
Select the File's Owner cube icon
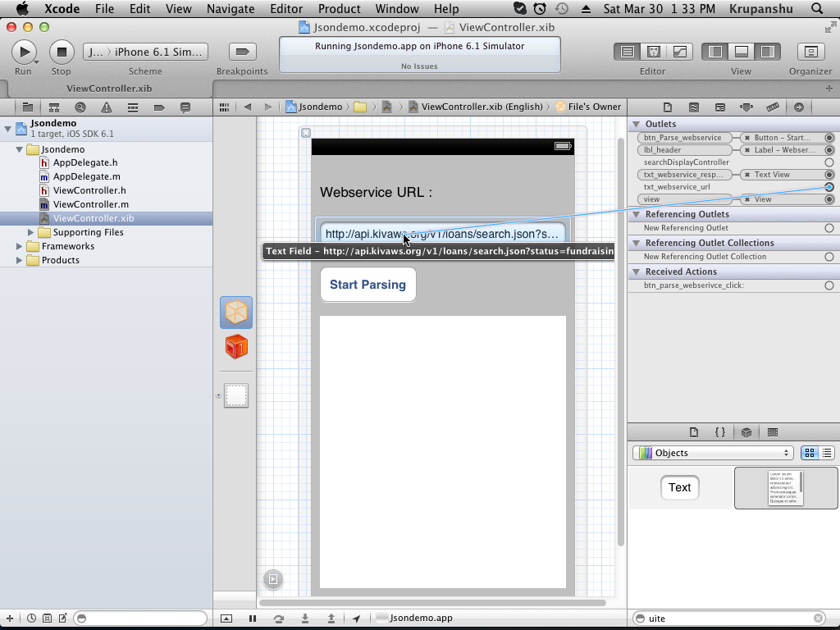(236, 313)
